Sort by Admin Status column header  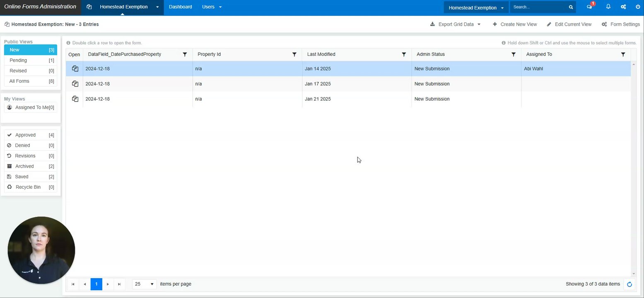point(431,54)
